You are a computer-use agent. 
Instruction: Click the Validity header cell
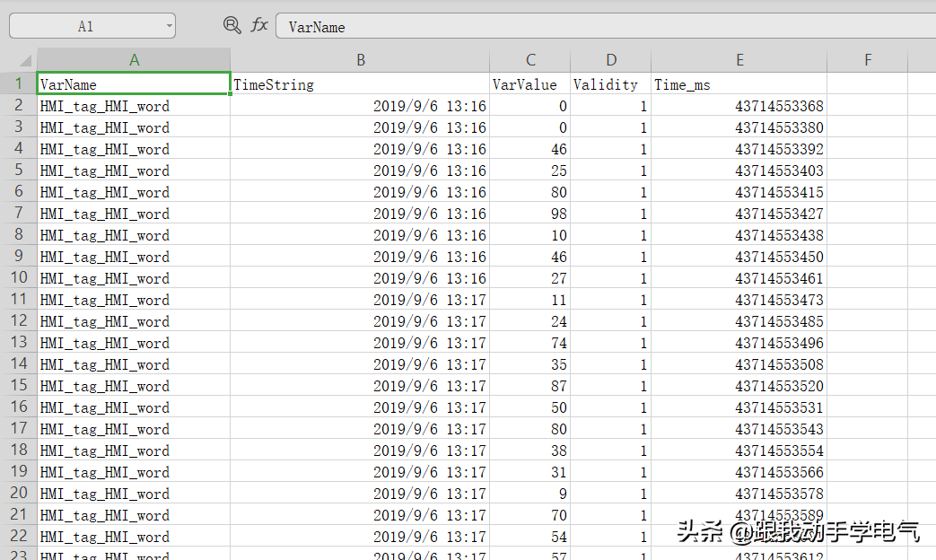pyautogui.click(x=611, y=84)
